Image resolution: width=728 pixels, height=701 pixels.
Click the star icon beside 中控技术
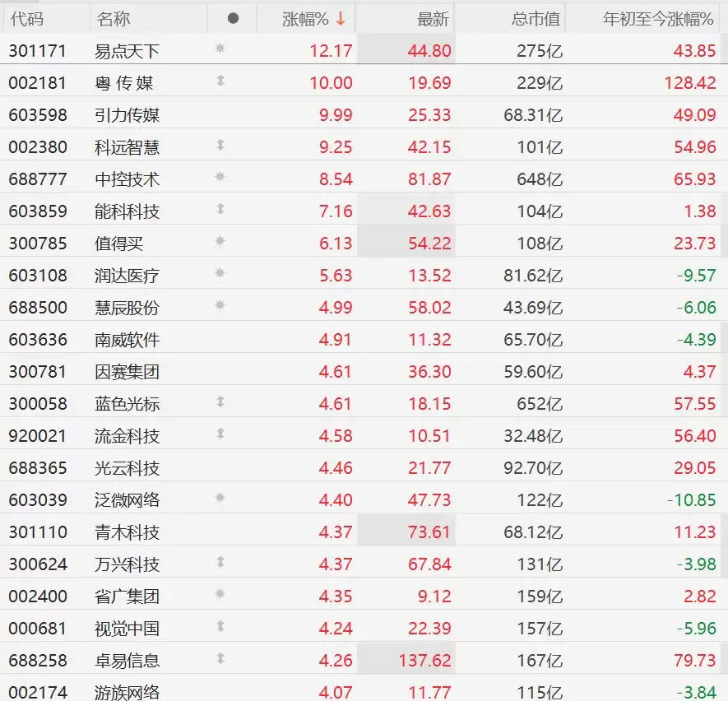coord(220,177)
